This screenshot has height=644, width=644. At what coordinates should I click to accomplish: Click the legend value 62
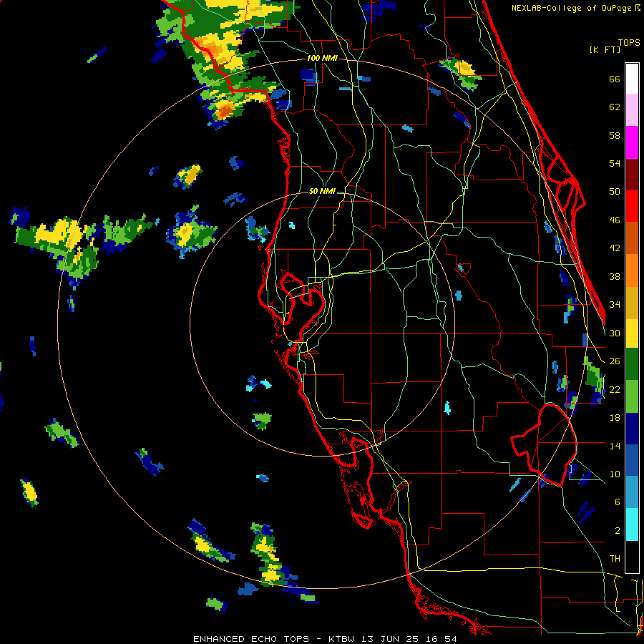coord(615,107)
